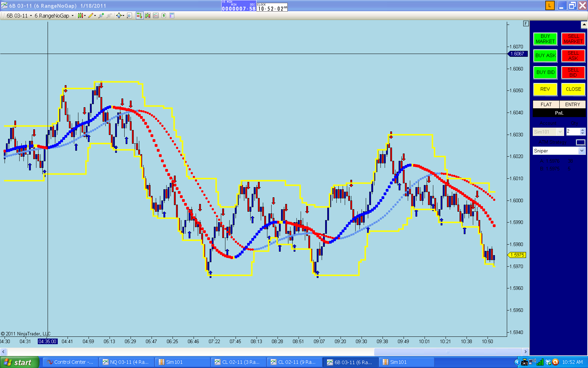Image resolution: width=588 pixels, height=368 pixels.
Task: Switch to CL 02-11 (9 Ra... taskbar window
Action: click(x=294, y=362)
